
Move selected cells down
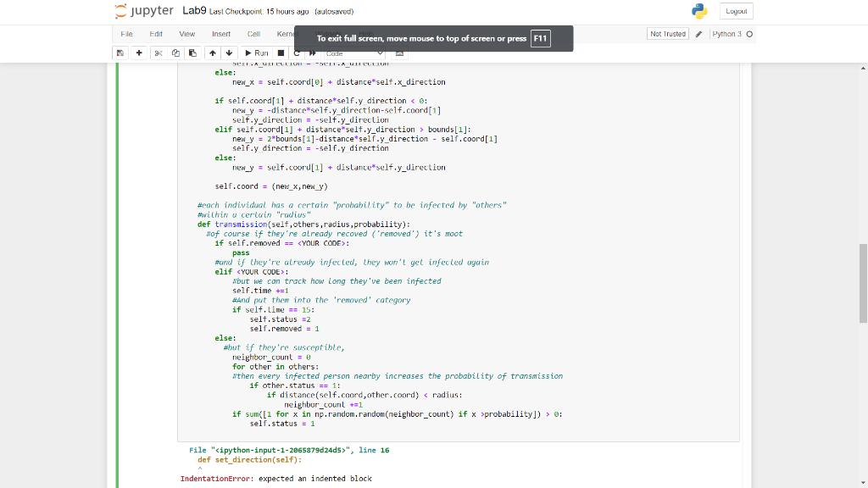click(229, 53)
